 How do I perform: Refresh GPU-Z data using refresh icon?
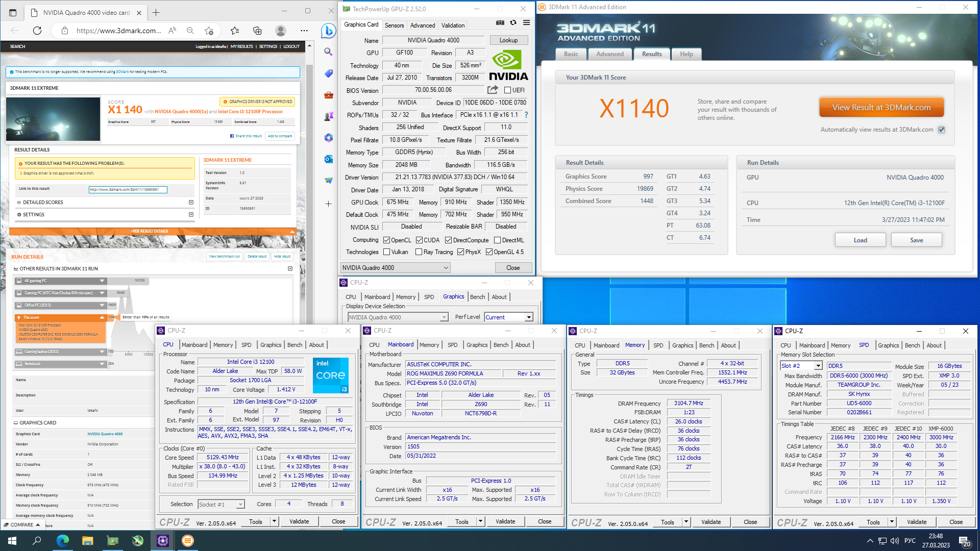(513, 22)
